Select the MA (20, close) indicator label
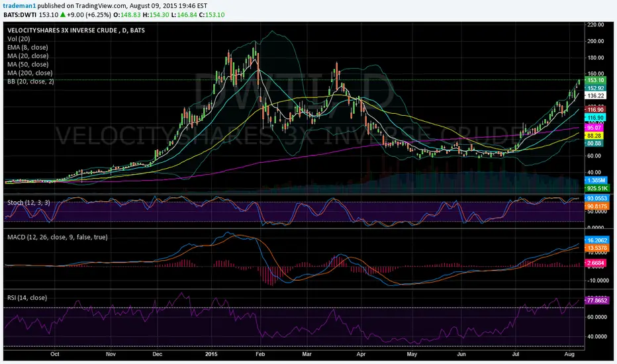The height and width of the screenshot is (364, 617). point(28,56)
